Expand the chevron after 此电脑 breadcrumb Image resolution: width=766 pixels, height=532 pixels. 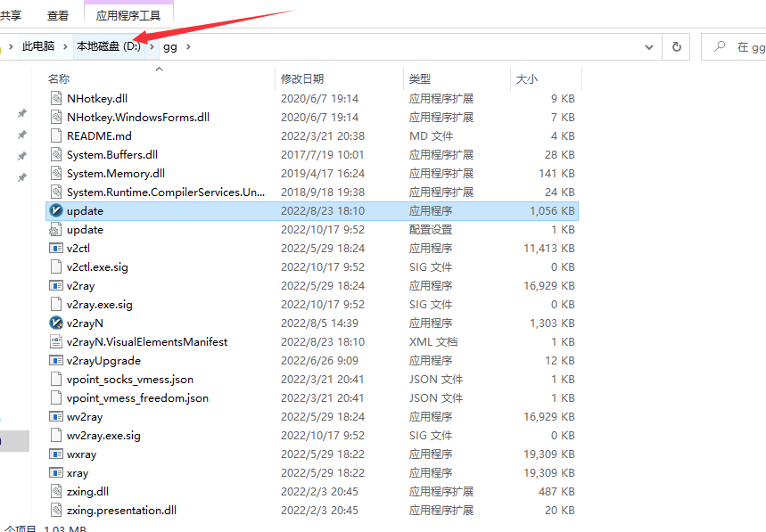click(64, 47)
